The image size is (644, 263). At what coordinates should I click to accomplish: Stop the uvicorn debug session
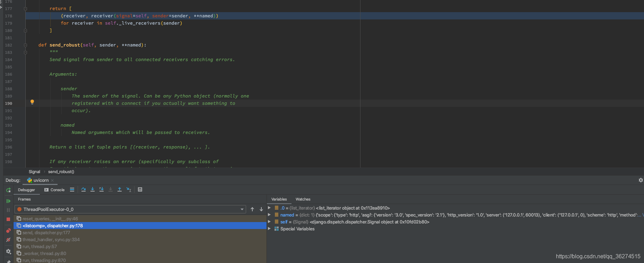8,219
